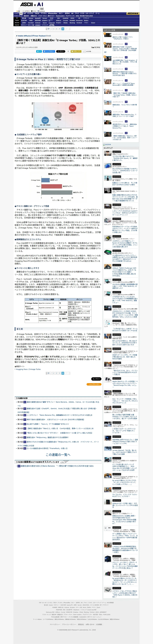Open the GIGABYTE brand logo
The image size is (153, 644).
pyautogui.click(x=45, y=21)
